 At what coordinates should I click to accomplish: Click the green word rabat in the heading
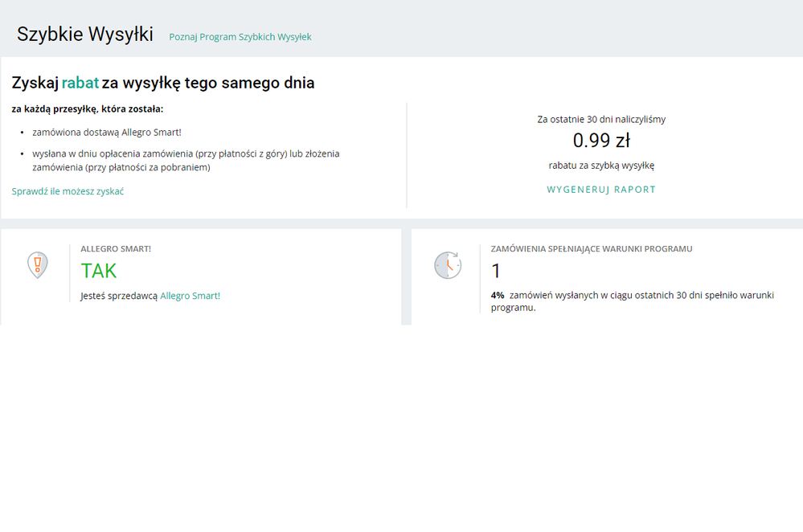80,83
